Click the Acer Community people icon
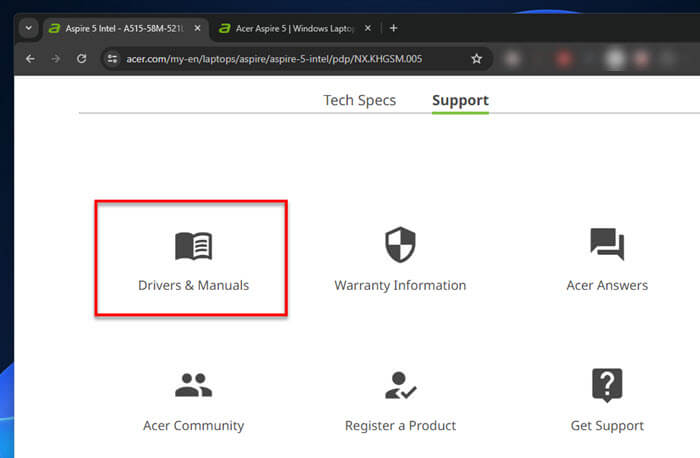The image size is (700, 458). [193, 385]
